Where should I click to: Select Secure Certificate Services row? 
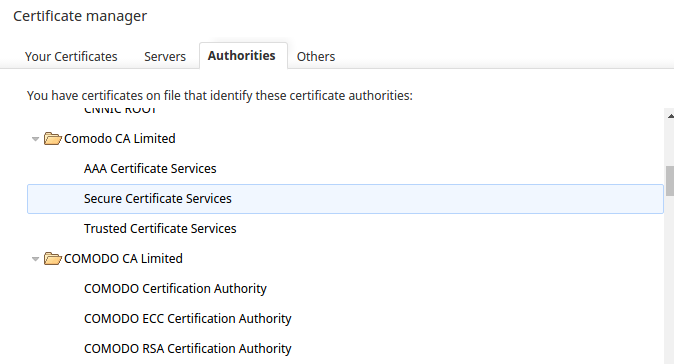point(345,199)
